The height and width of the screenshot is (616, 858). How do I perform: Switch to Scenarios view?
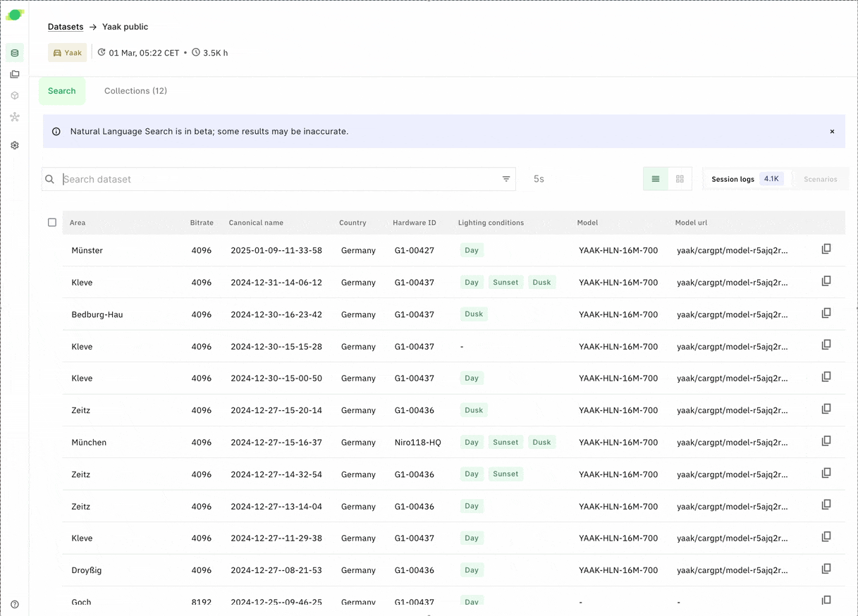pos(820,179)
